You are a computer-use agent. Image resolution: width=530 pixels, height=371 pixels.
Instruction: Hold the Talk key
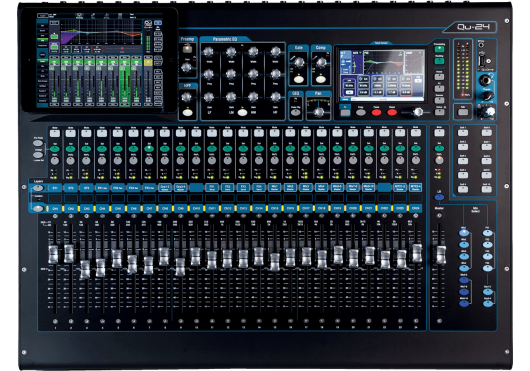462,112
